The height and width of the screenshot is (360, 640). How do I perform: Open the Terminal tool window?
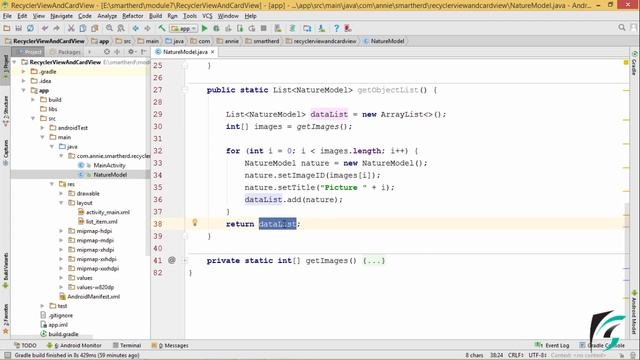pos(127,345)
